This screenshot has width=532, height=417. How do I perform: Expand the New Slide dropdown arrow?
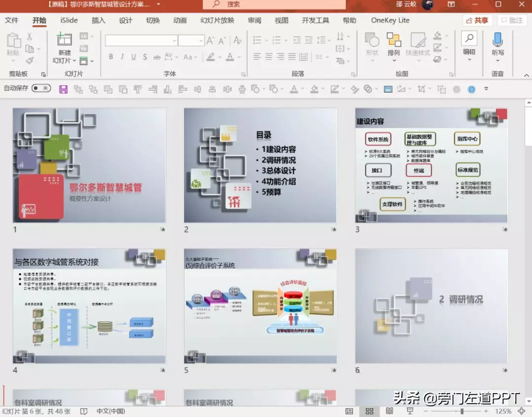[x=74, y=60]
